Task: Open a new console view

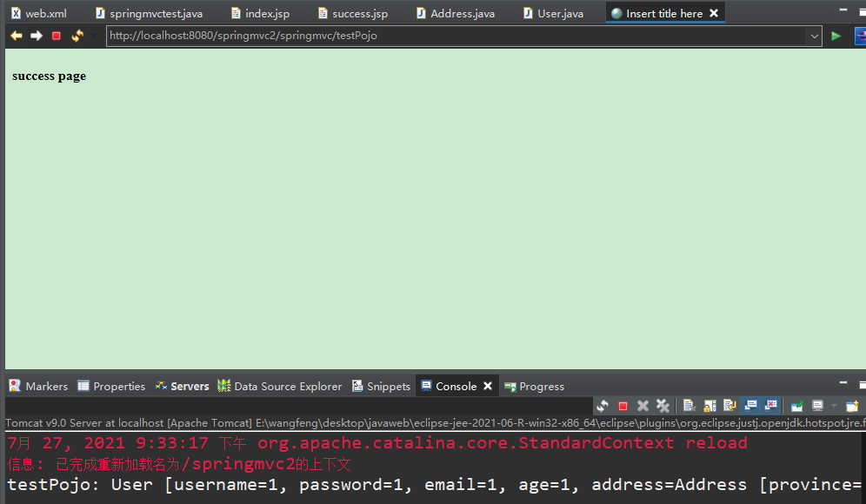Action: 852,407
